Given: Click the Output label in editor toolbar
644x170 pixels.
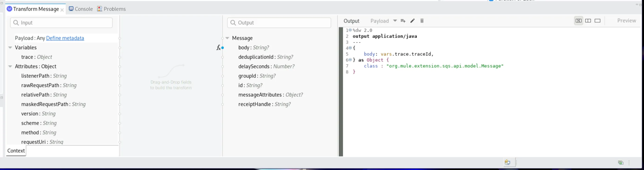Looking at the screenshot, I should (351, 21).
